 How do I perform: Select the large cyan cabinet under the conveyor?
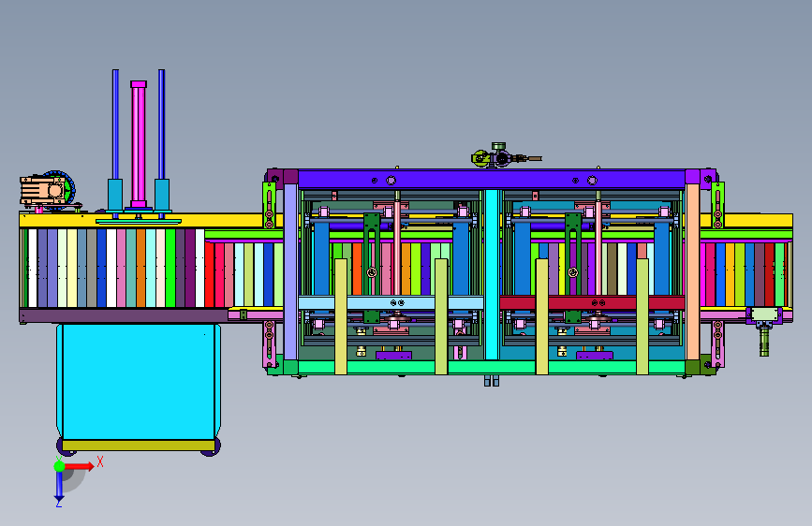tap(138, 382)
